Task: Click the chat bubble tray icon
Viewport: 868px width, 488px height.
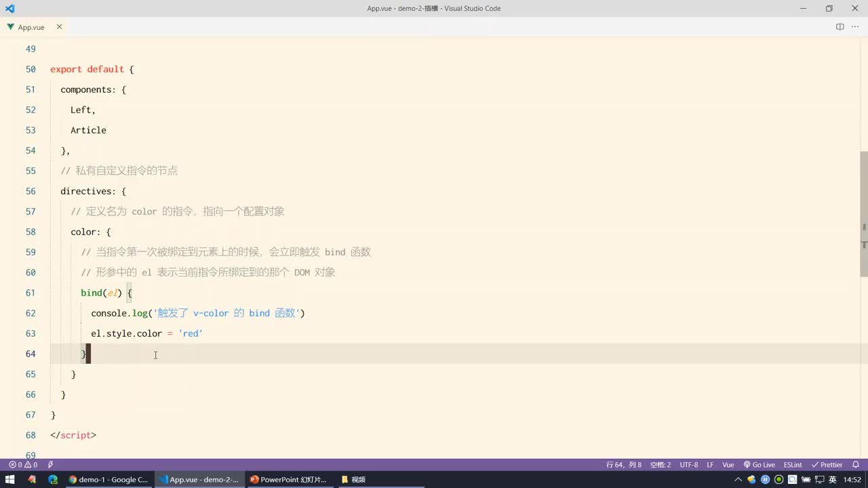Action: point(792,479)
